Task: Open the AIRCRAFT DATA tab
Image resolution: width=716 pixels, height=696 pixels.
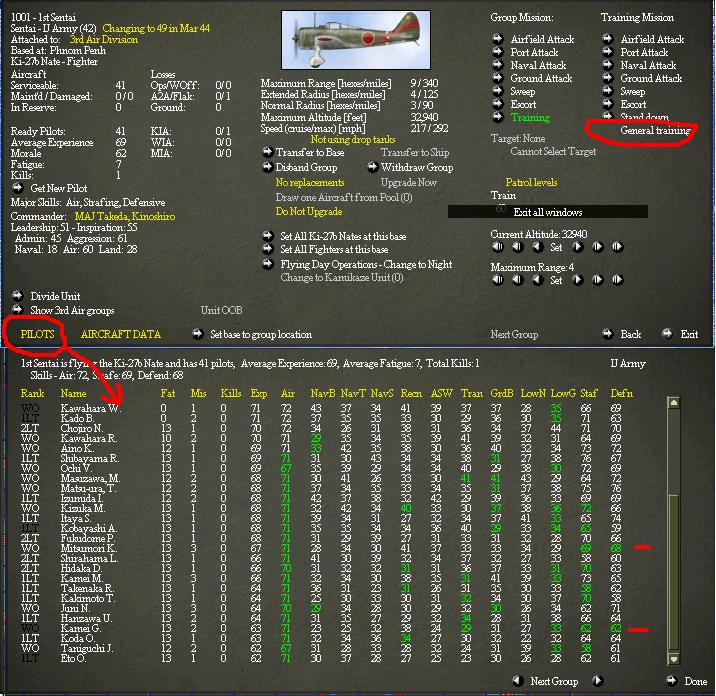Action: (x=121, y=334)
